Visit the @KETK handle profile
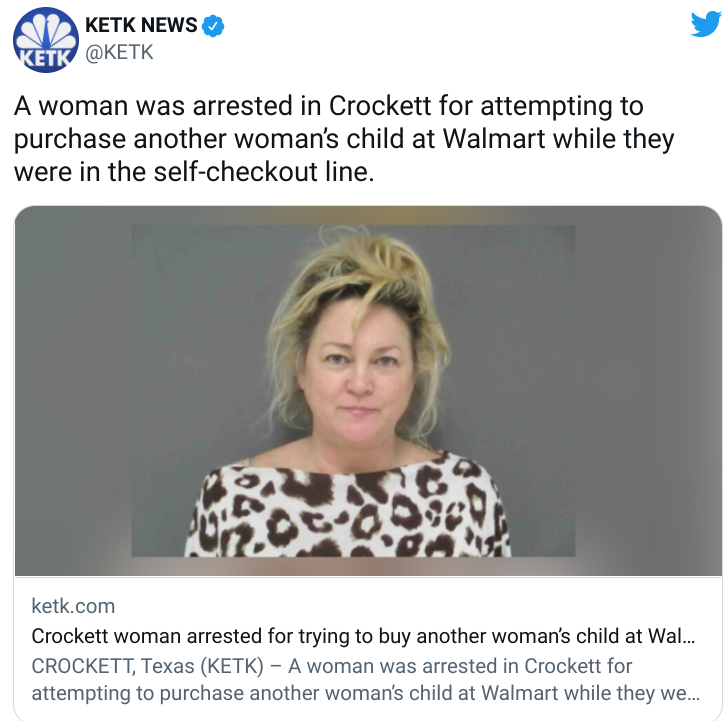727x721 pixels. 119,52
